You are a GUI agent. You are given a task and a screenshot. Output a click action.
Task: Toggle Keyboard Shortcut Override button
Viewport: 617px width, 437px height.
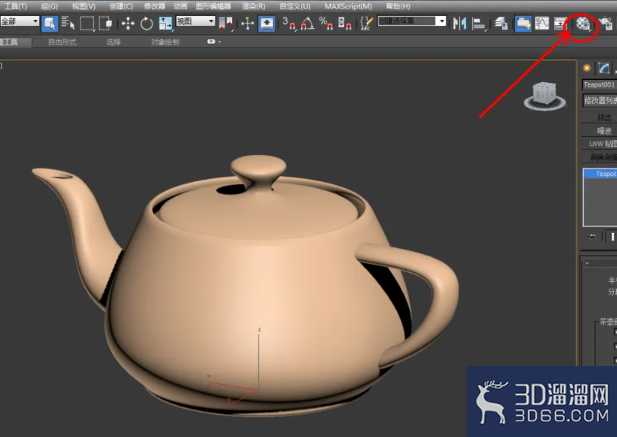[x=266, y=24]
